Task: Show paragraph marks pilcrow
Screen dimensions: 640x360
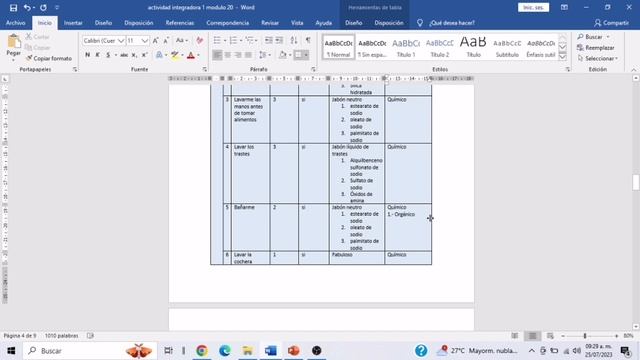Action: pyautogui.click(x=308, y=40)
